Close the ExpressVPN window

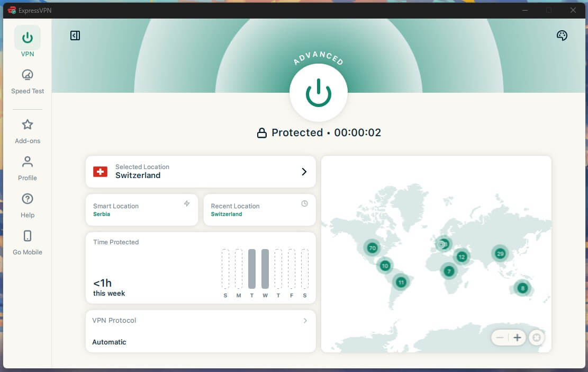[x=573, y=10]
